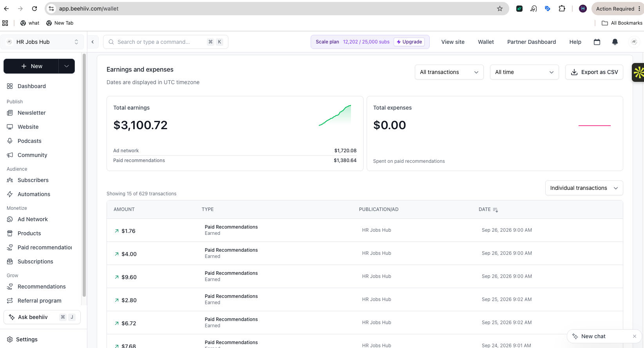The image size is (644, 348).
Task: Sort transactions by the Date column icon
Action: (496, 210)
